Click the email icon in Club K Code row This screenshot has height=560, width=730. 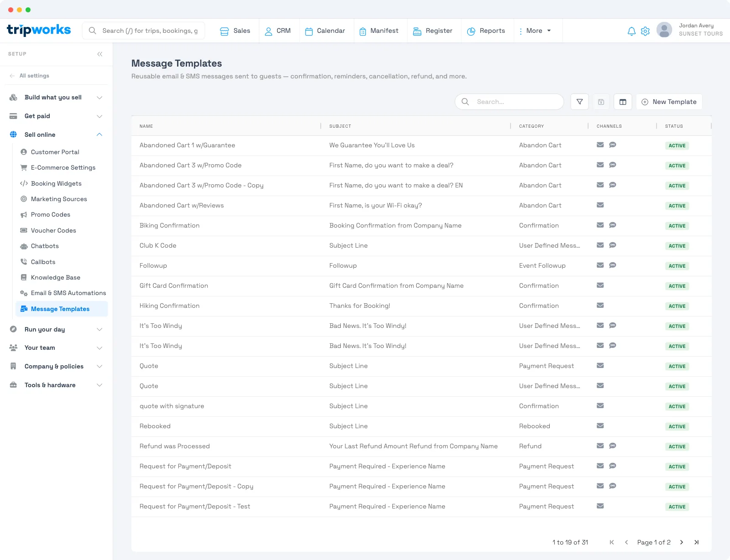[600, 245]
